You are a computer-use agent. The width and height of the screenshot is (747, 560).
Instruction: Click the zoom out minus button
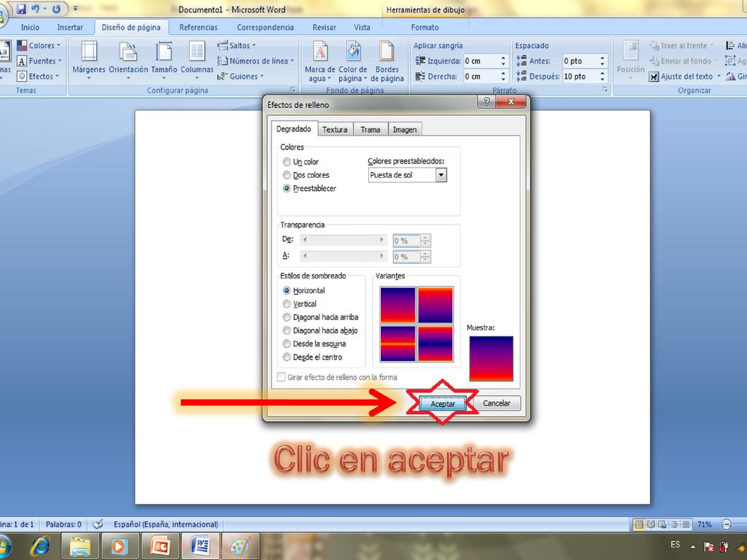726,524
